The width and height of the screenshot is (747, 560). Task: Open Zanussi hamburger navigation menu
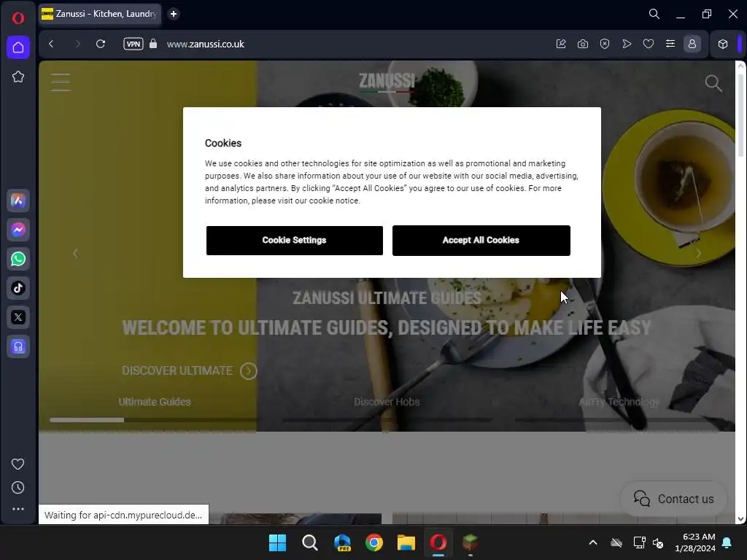coord(61,82)
